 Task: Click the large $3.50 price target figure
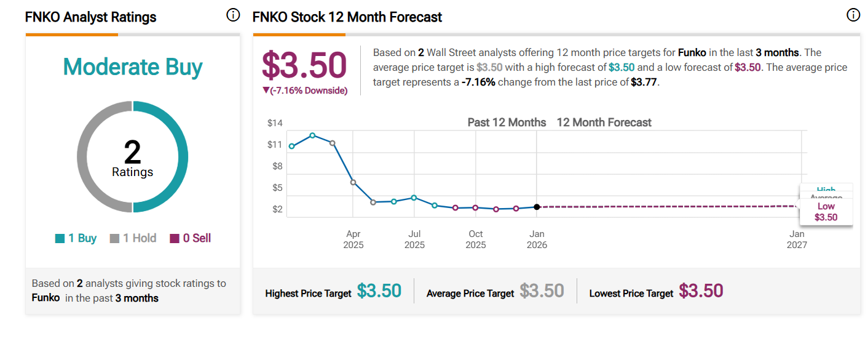pyautogui.click(x=304, y=65)
